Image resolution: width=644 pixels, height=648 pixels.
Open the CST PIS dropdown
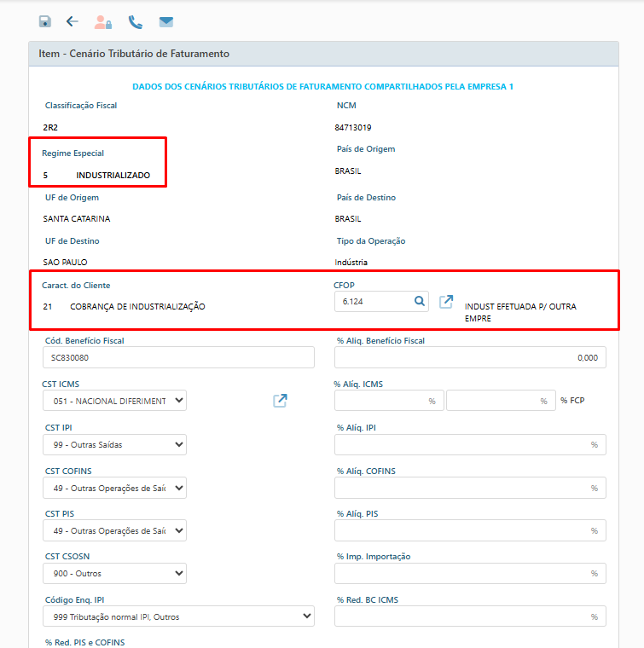[114, 530]
